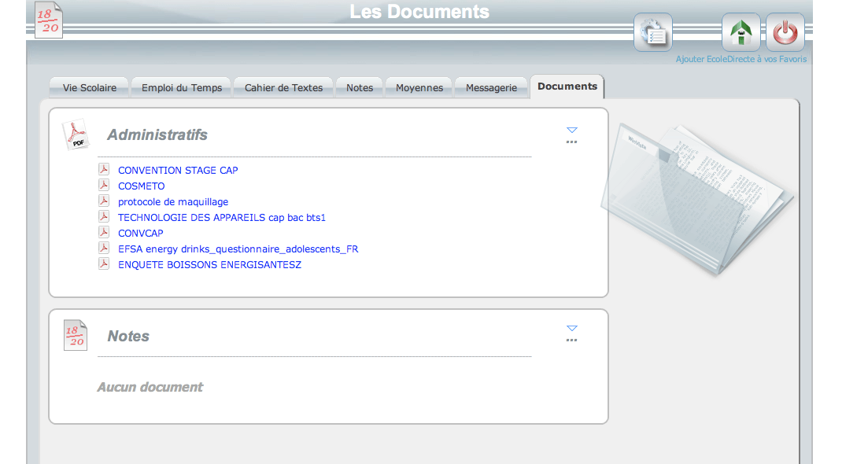Select the Cahier de Textes tab

283,87
